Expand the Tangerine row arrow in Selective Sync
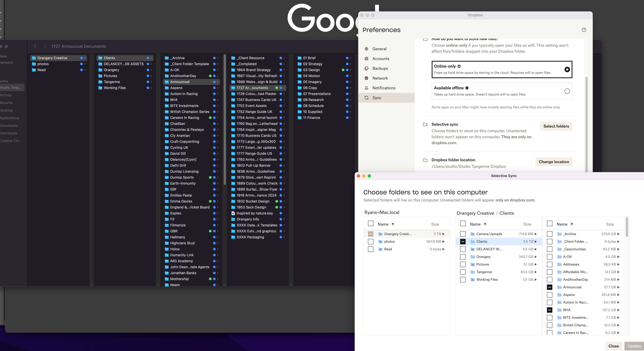 [536, 272]
